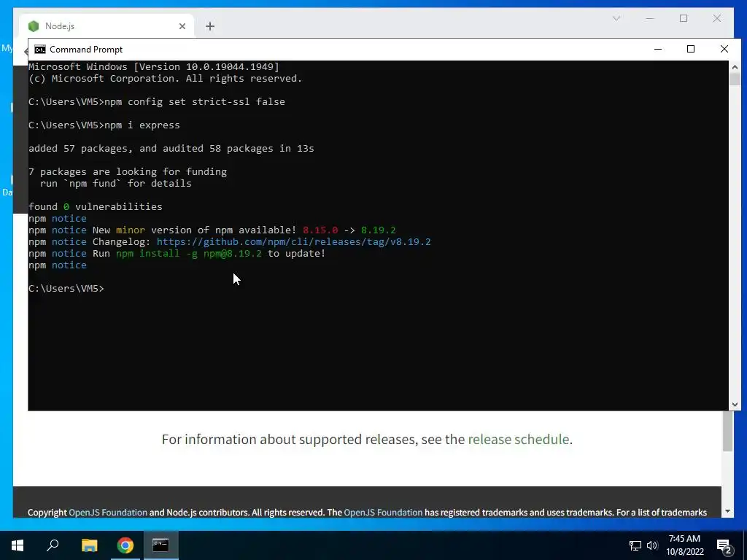Click the github changelog URL text

293,242
